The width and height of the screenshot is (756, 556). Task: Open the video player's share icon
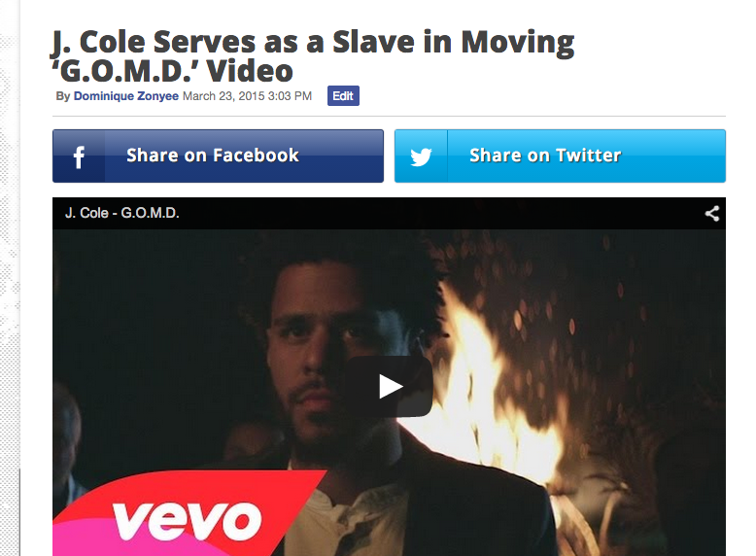pos(712,213)
